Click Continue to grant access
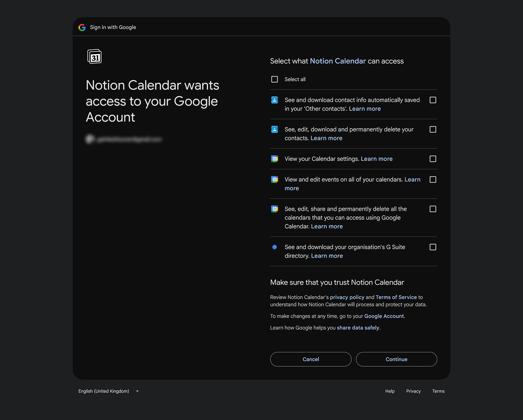This screenshot has width=523, height=420. [396, 359]
